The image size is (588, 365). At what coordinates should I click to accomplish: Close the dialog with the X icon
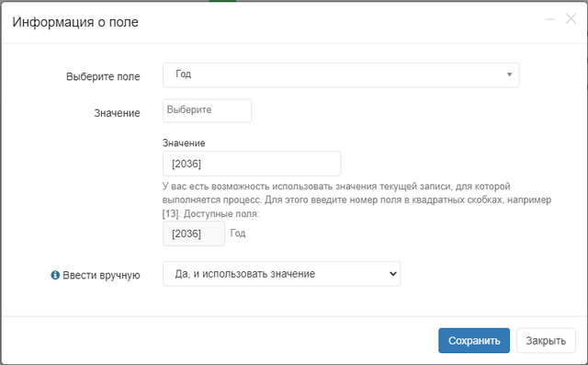[x=571, y=18]
